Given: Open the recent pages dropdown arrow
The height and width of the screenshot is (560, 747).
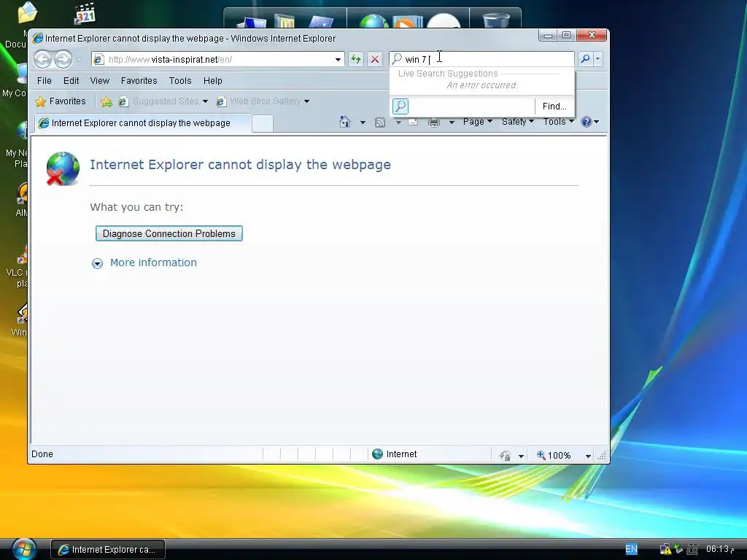Looking at the screenshot, I should coord(79,60).
